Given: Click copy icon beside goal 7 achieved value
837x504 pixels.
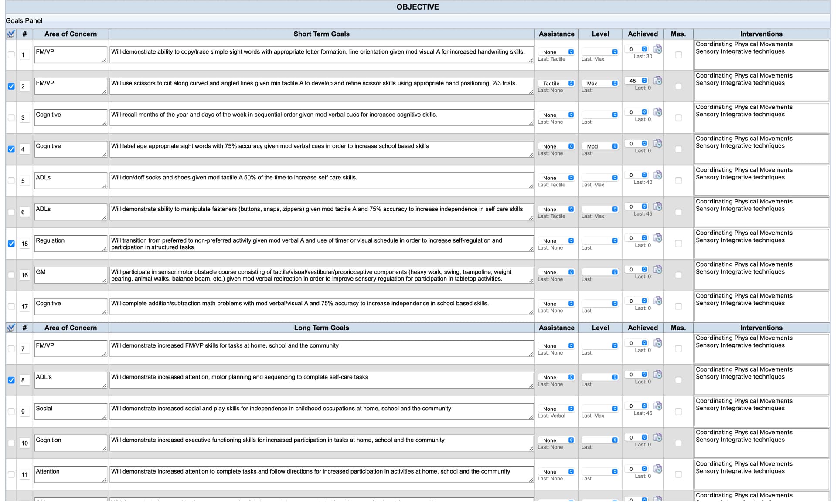Looking at the screenshot, I should 658,343.
